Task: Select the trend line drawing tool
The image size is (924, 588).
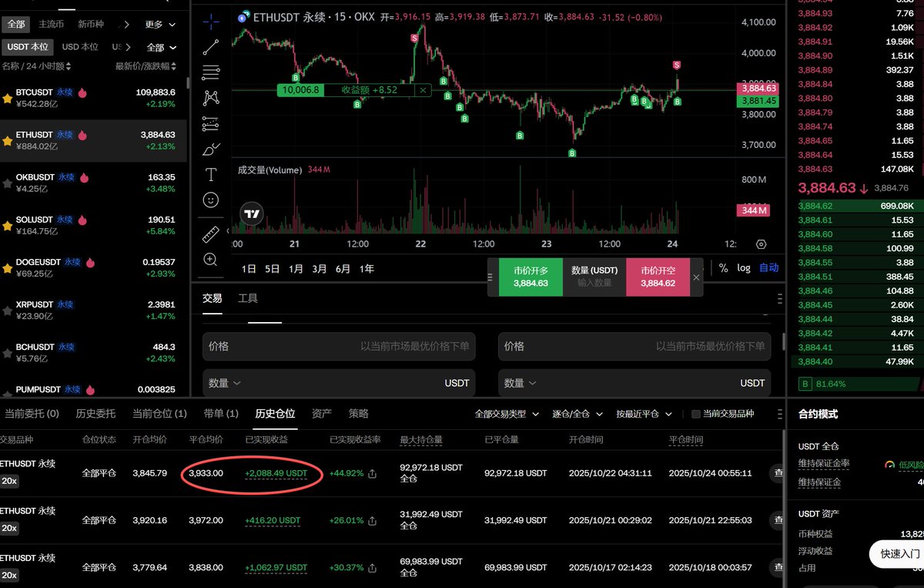Action: coord(210,47)
